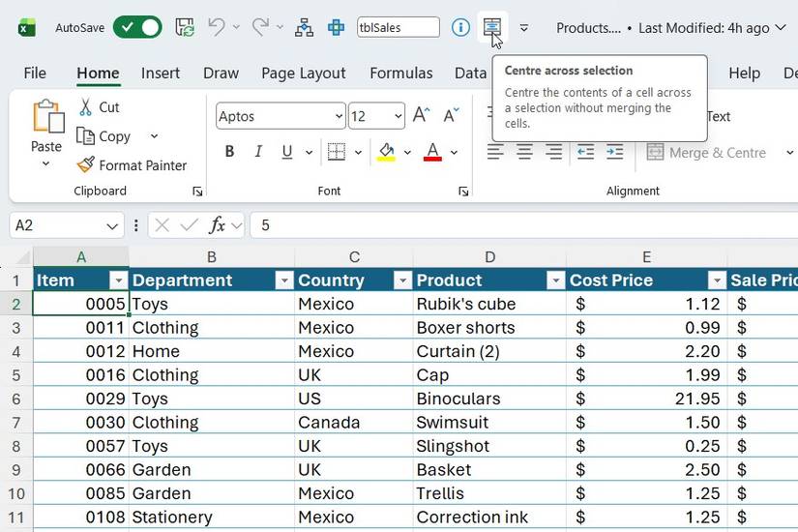This screenshot has width=798, height=532.
Task: Click the Centre across selection icon
Action: 492,27
